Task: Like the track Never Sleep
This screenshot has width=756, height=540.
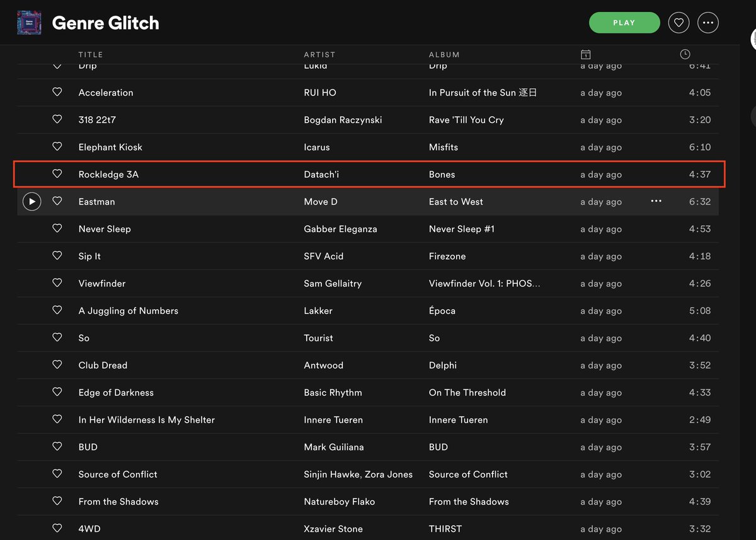Action: point(57,228)
